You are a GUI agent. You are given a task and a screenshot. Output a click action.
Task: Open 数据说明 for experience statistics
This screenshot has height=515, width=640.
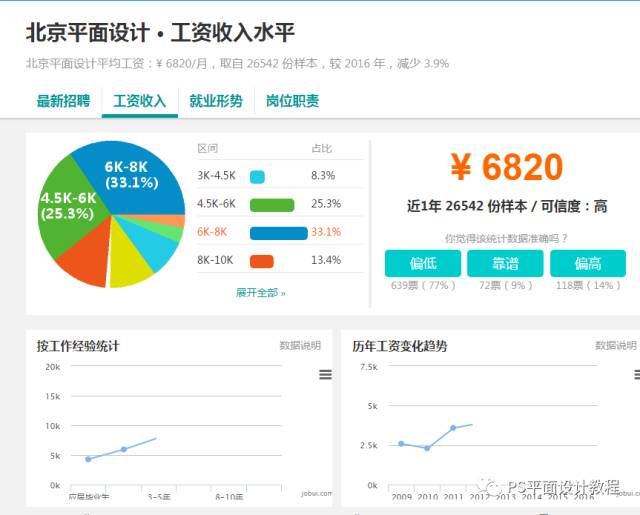tap(300, 346)
